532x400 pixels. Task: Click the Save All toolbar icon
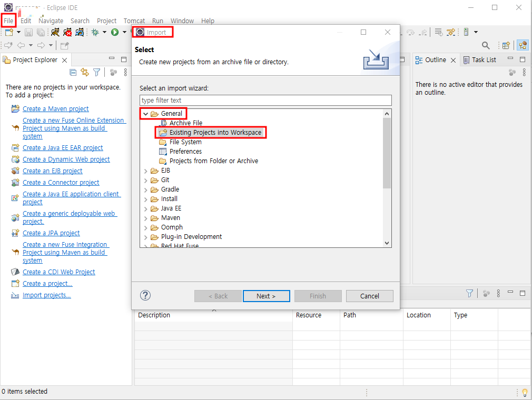[41, 32]
